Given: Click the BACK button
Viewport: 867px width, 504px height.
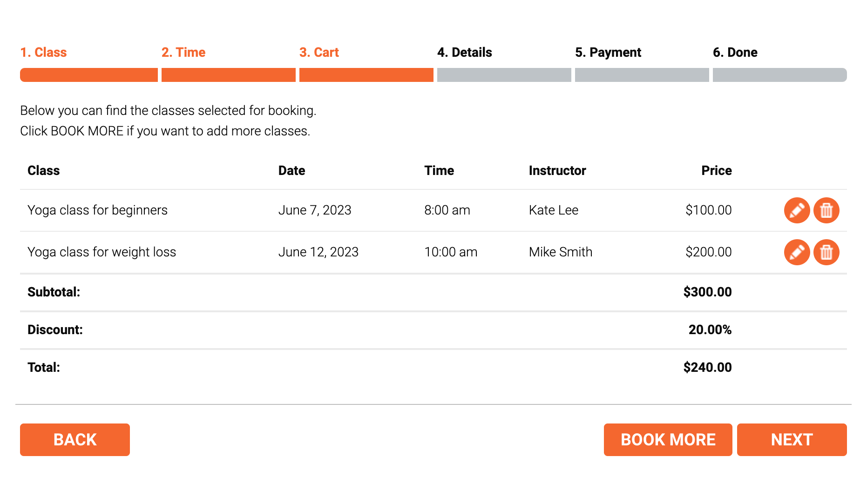Looking at the screenshot, I should [x=75, y=440].
